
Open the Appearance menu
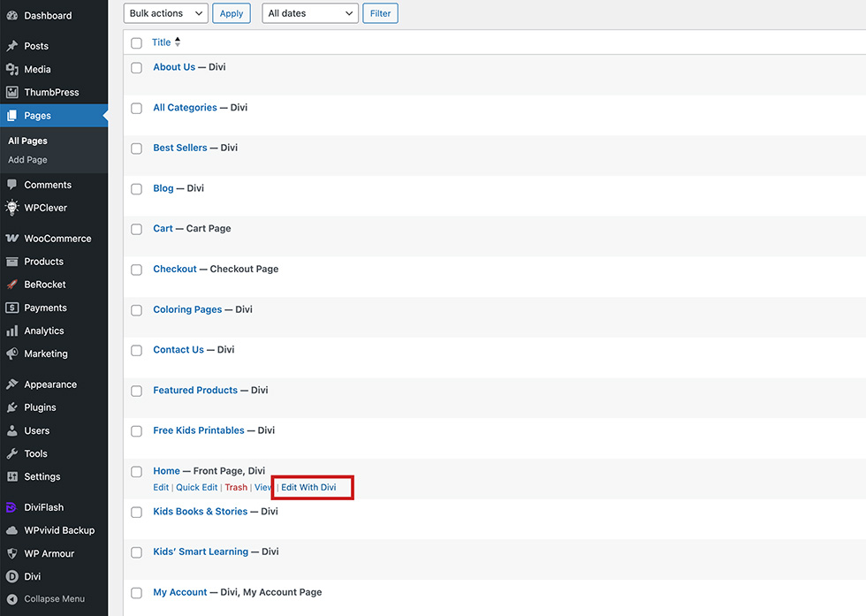pos(50,384)
